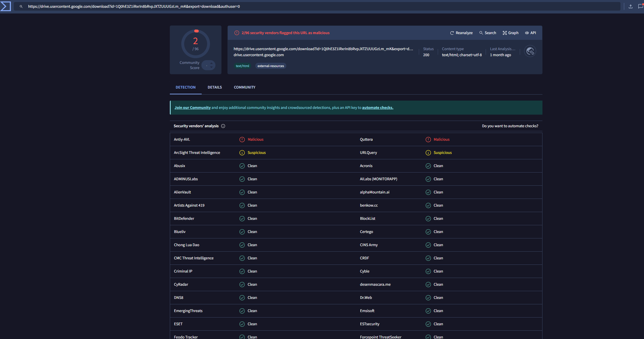Viewport: 644px width, 339px height.
Task: Click the desenmascara.me vendor name
Action: (375, 285)
